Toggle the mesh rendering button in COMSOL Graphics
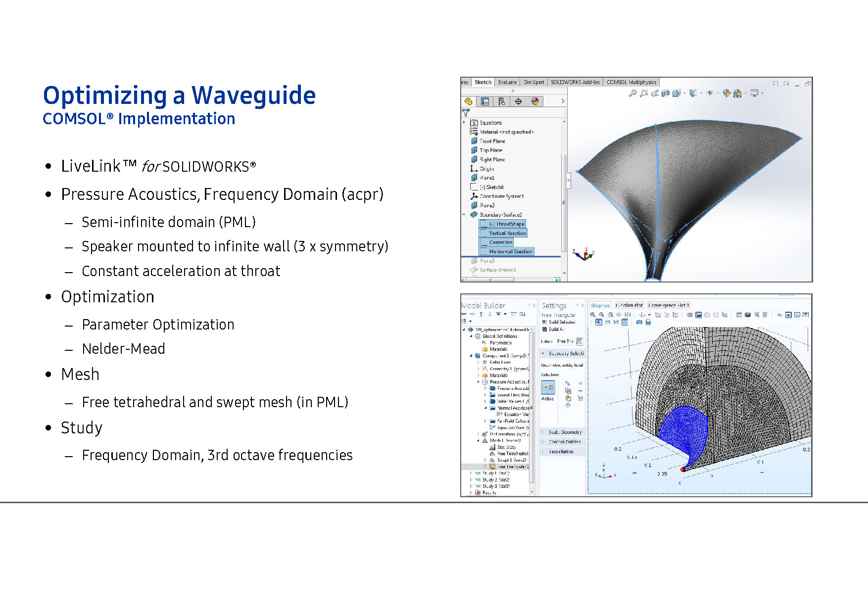Viewport: 868px width, 614px height. coord(625,322)
